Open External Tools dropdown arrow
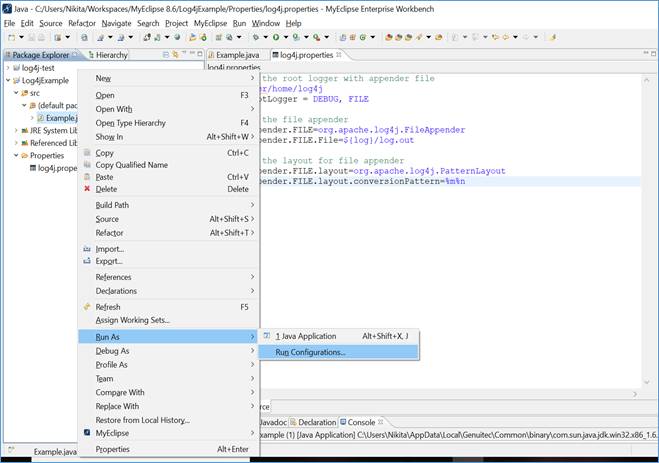The image size is (659, 463). pyautogui.click(x=327, y=37)
